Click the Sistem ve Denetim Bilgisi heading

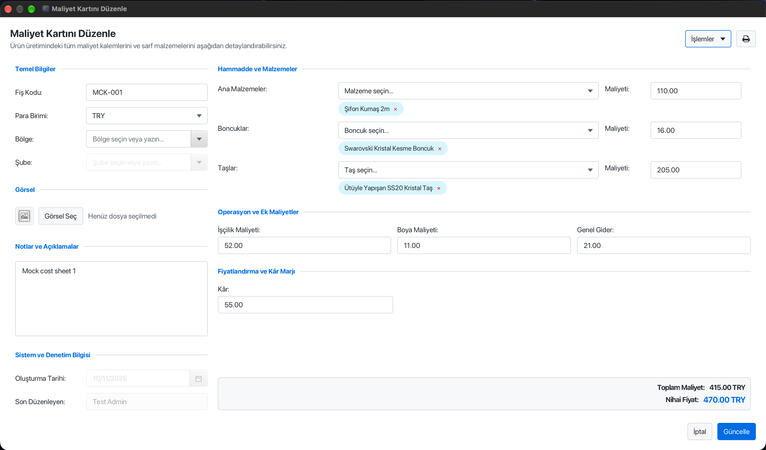(x=53, y=355)
